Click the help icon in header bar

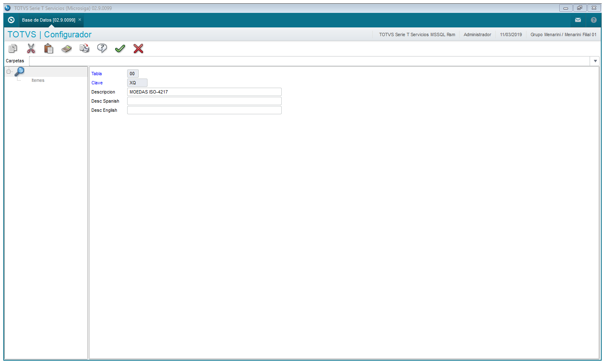pos(594,20)
